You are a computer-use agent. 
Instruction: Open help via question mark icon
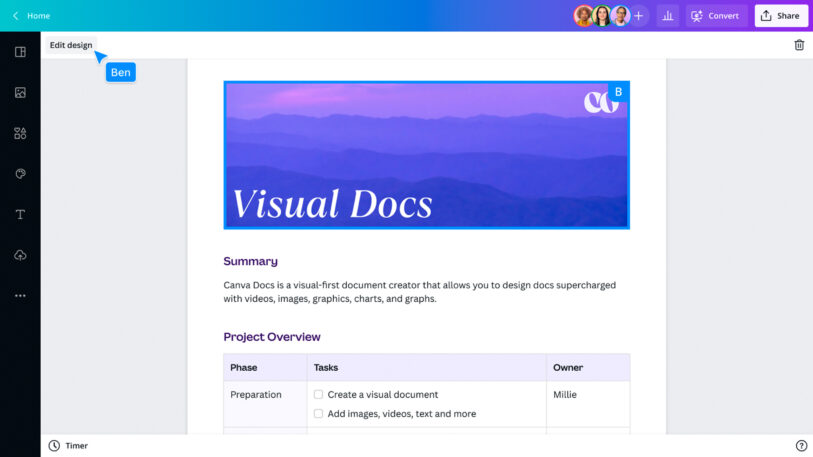pos(801,446)
